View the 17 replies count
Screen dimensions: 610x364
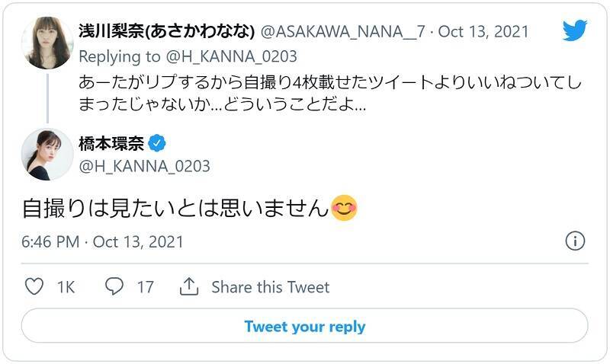point(145,287)
